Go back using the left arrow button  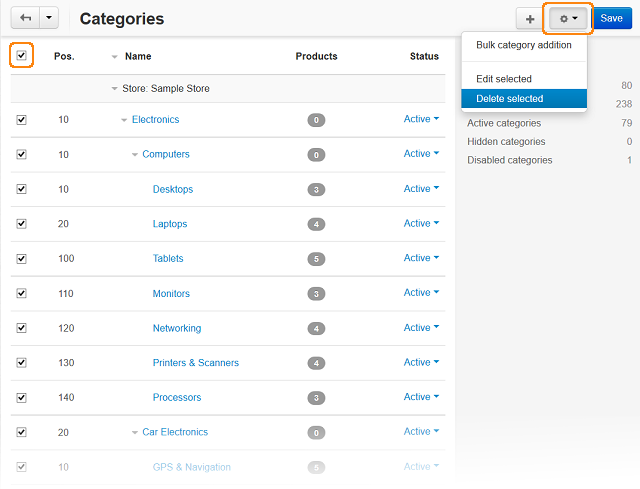pyautogui.click(x=25, y=18)
